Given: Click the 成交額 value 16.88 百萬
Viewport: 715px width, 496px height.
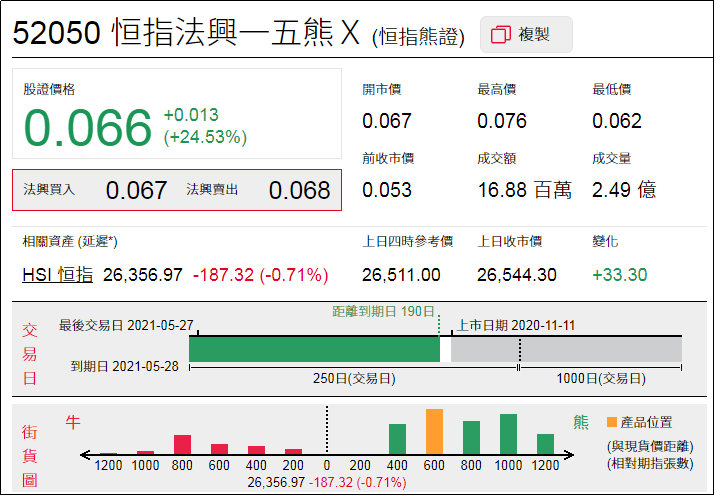Looking at the screenshot, I should [524, 190].
